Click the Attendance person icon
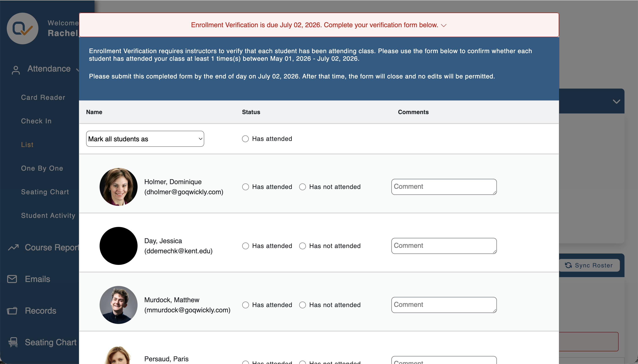This screenshot has width=638, height=364. click(16, 70)
